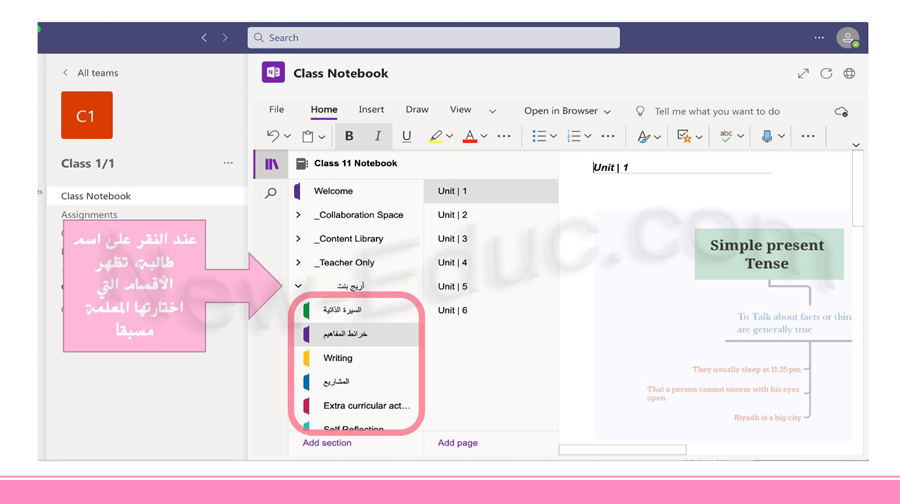This screenshot has height=504, width=900.
Task: Collapse the ribbon with the chevron
Action: (x=856, y=145)
